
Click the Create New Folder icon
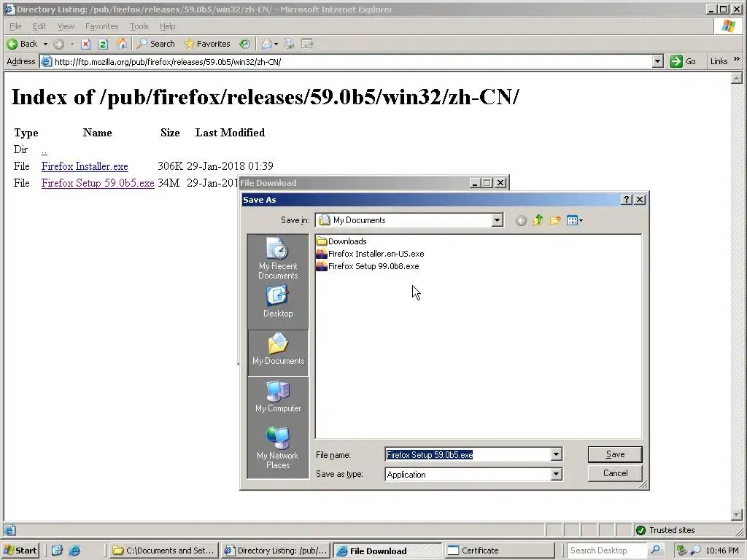click(554, 220)
